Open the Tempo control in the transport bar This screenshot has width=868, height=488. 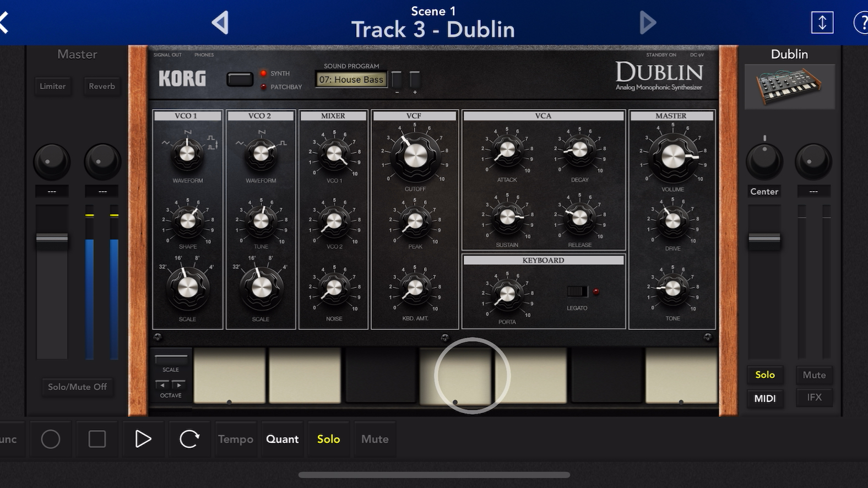[x=235, y=439]
